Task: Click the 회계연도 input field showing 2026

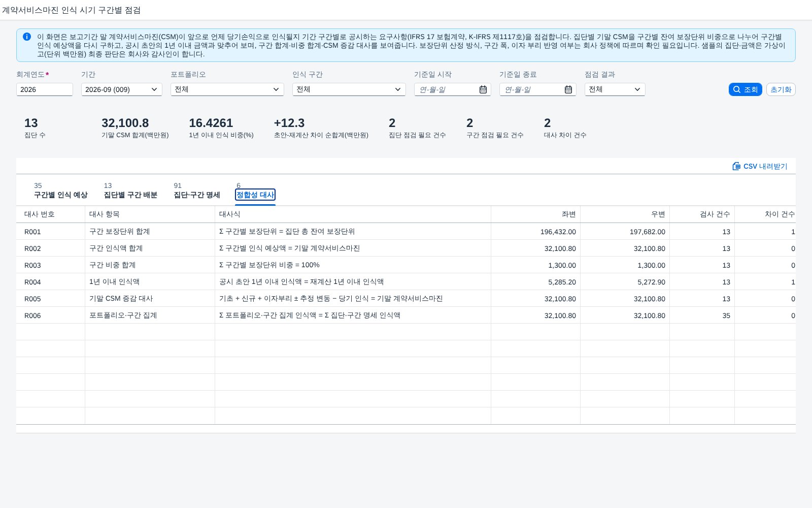Action: click(x=45, y=89)
